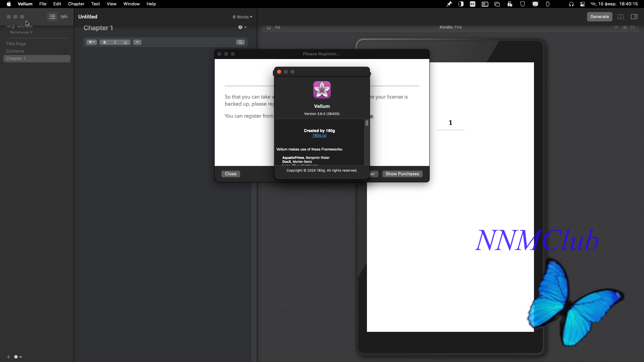Expand more text styles dropdown
Image resolution: width=644 pixels, height=362 pixels.
[x=137, y=42]
